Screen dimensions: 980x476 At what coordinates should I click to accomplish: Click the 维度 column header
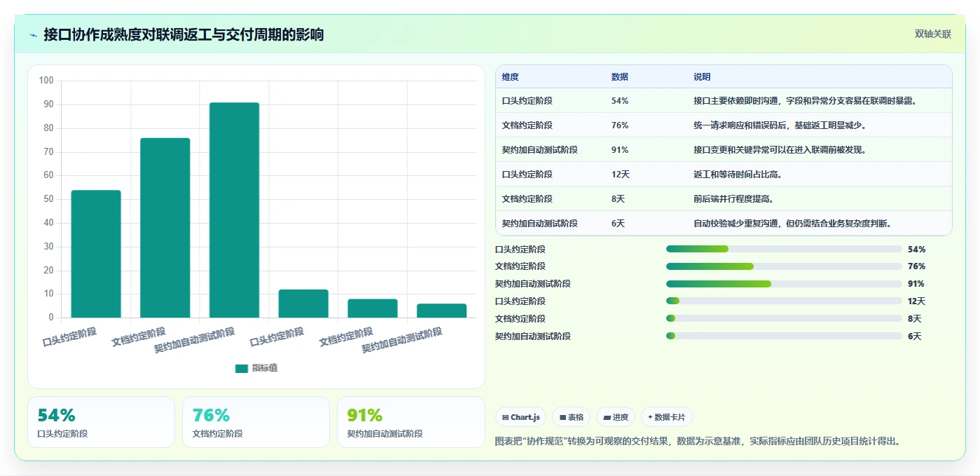pos(511,77)
